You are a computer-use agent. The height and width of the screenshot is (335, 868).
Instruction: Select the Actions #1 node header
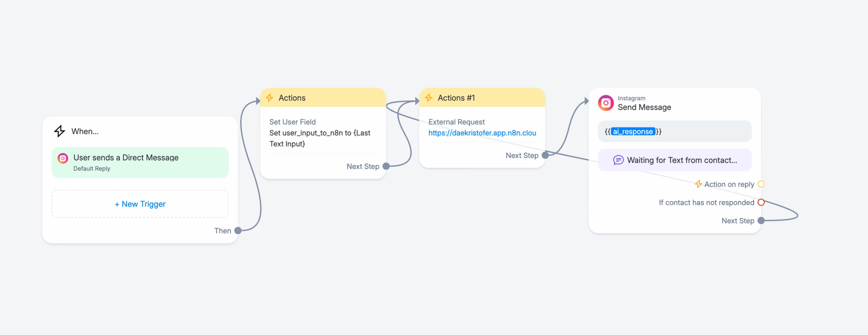coord(482,98)
